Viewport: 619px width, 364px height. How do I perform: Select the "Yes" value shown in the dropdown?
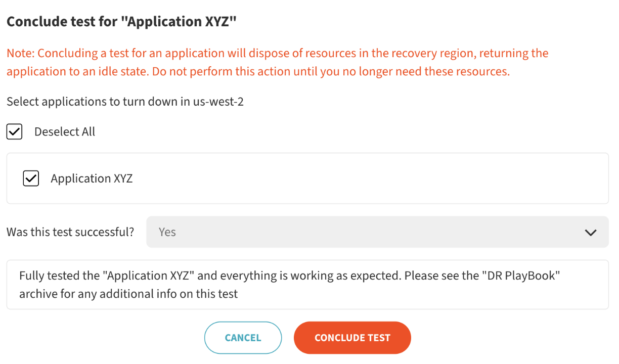tap(167, 232)
